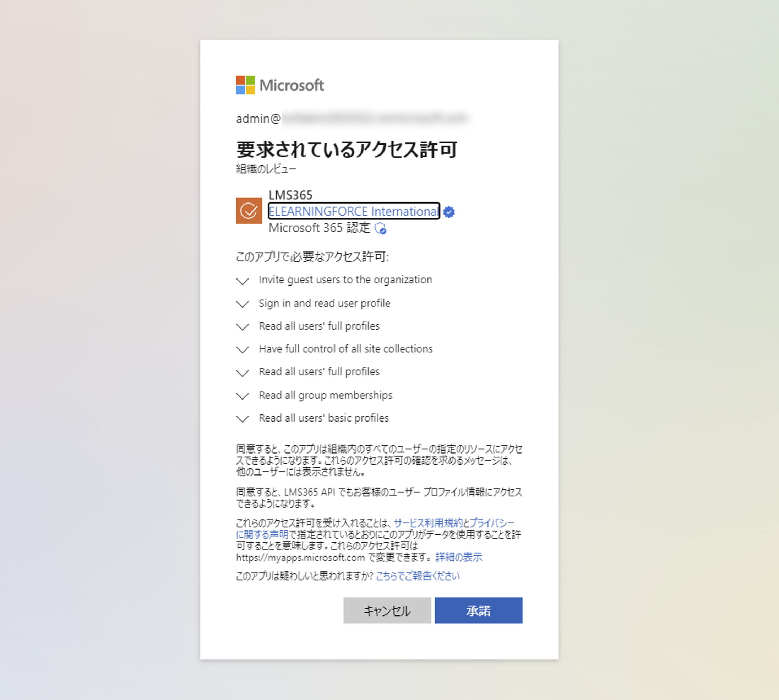779x700 pixels.
Task: Click the blue verified publisher badge
Action: tap(449, 212)
